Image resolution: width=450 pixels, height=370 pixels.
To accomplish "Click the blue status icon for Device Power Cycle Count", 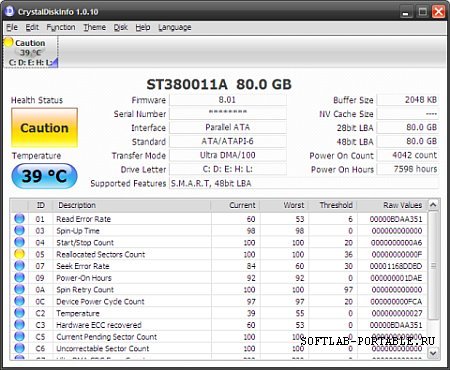I will coord(20,301).
